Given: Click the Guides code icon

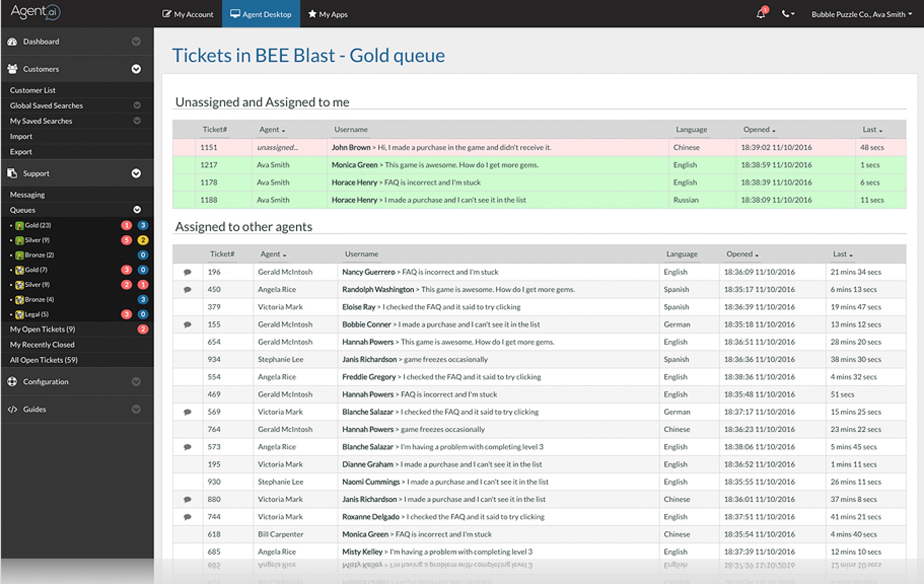Looking at the screenshot, I should (13, 409).
